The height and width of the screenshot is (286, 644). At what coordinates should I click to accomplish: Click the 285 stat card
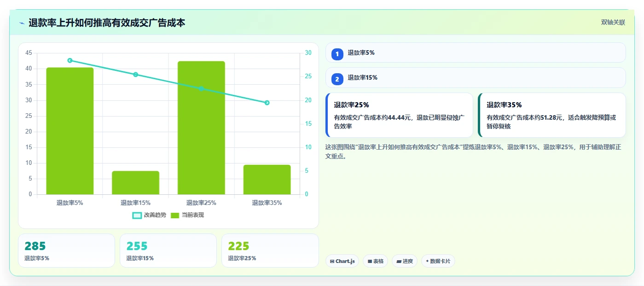coord(66,251)
